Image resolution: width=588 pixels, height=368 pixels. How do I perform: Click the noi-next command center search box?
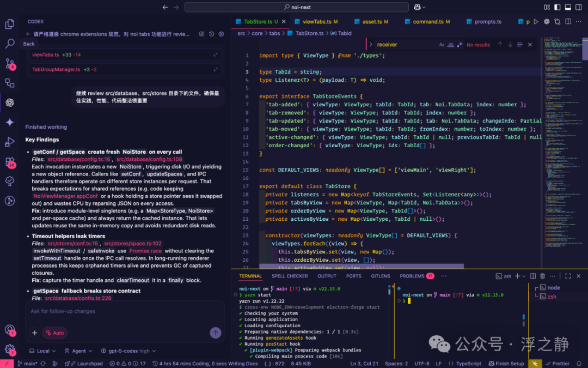click(297, 7)
